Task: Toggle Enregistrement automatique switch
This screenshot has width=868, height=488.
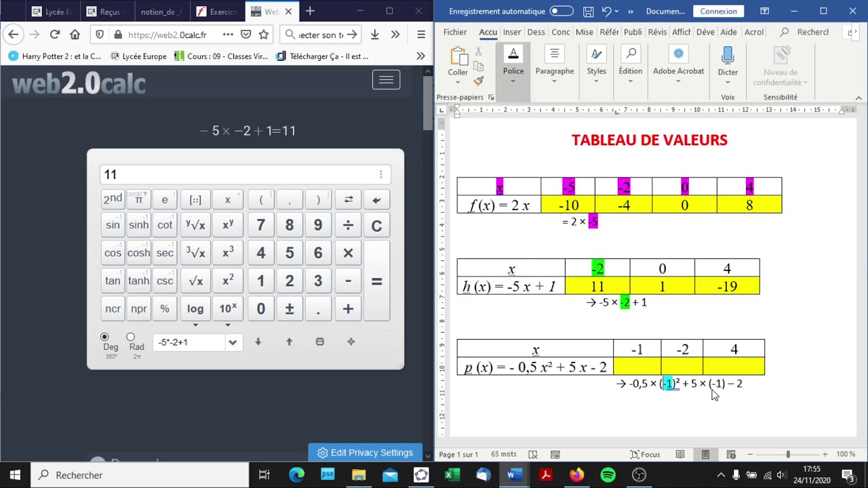Action: tap(561, 12)
